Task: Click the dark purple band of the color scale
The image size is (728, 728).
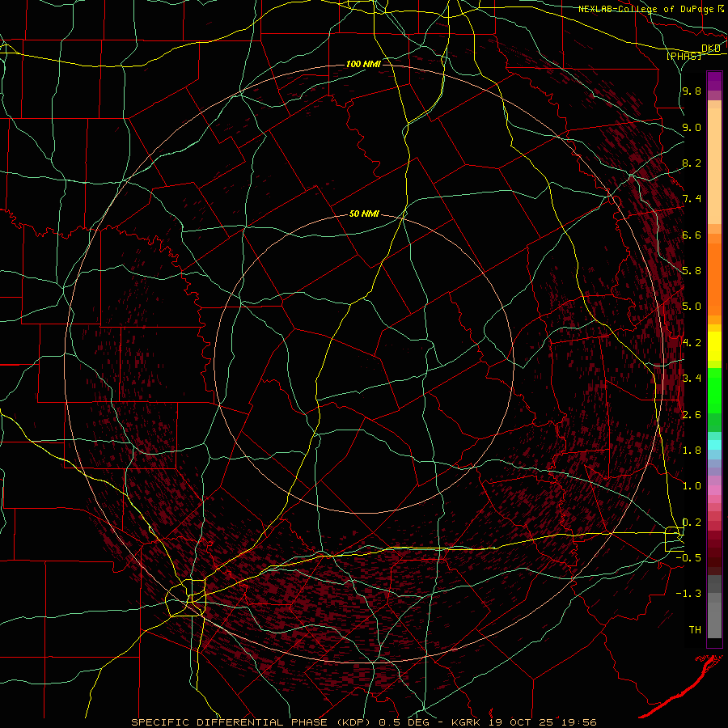Action: [714, 81]
